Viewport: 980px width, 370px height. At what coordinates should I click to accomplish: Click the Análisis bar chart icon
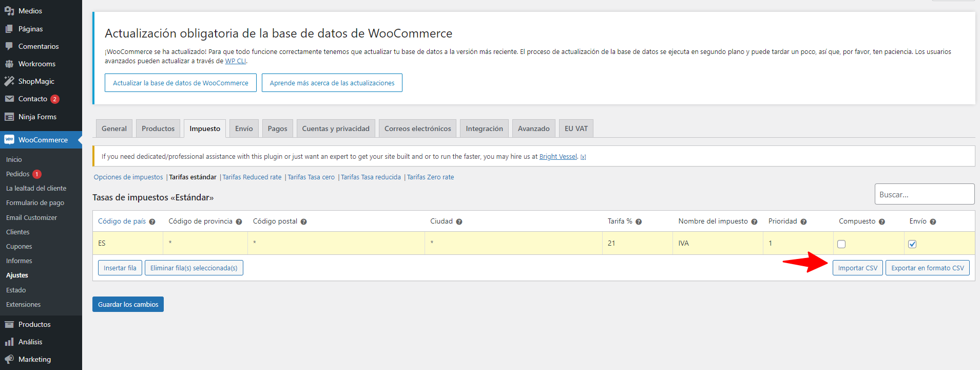(x=9, y=342)
